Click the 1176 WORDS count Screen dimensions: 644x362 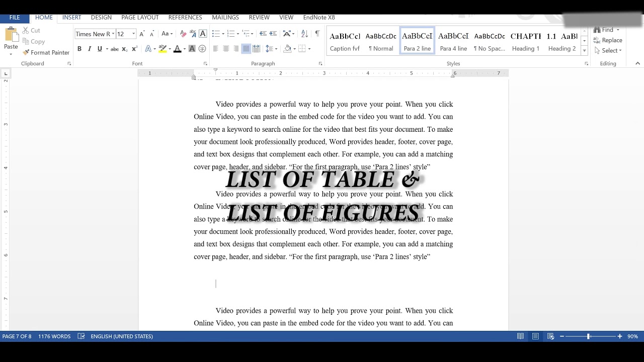pyautogui.click(x=54, y=336)
